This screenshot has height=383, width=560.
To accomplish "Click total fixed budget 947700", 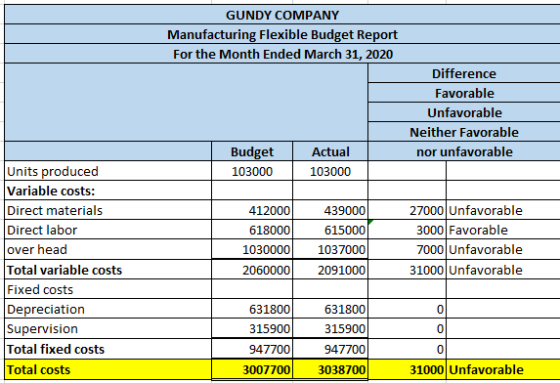I will click(252, 349).
